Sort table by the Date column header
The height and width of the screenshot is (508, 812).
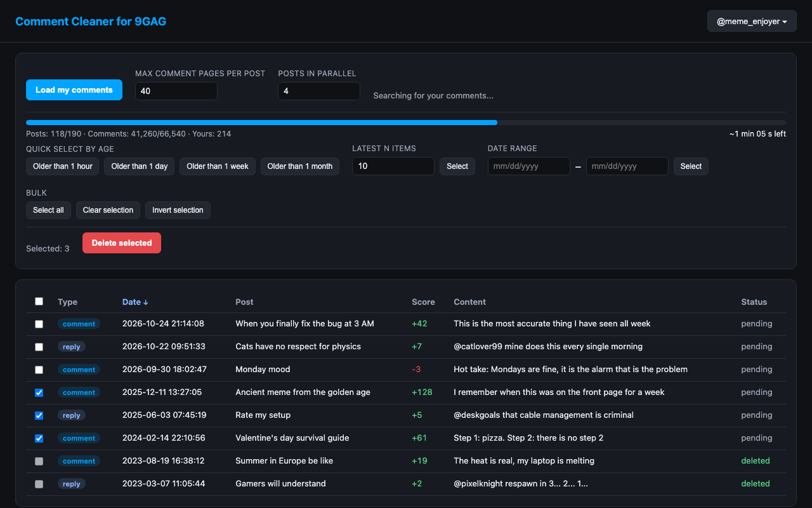[x=135, y=302]
